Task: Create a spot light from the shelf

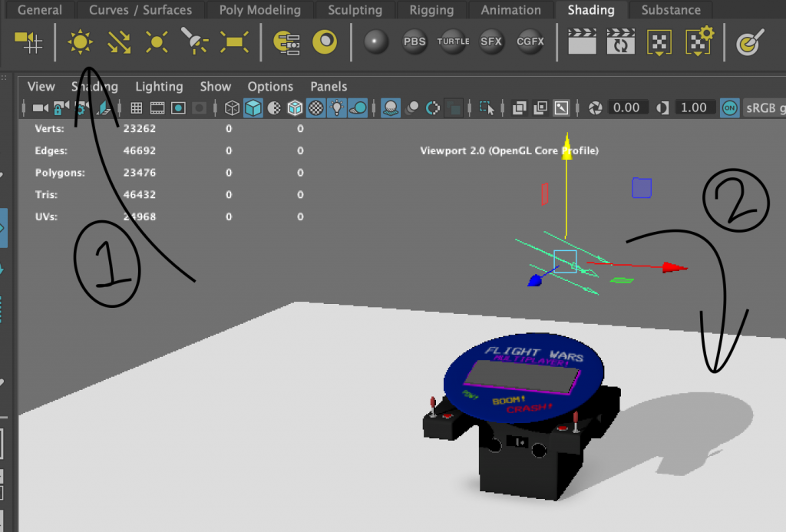Action: pyautogui.click(x=194, y=41)
